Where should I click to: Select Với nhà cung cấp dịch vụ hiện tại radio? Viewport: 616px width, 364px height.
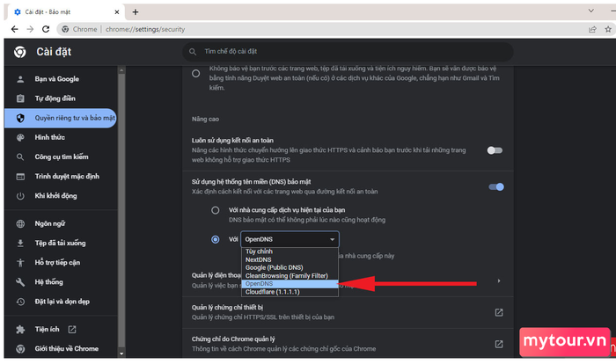[216, 210]
